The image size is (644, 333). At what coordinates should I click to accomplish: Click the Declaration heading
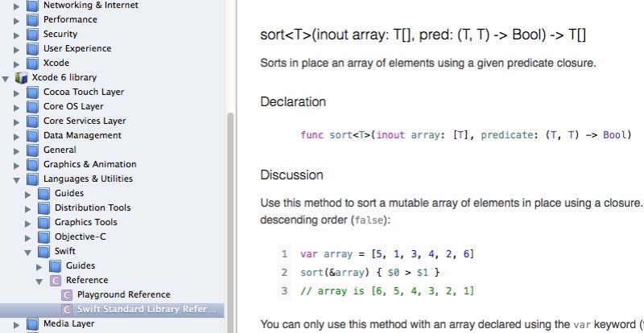[293, 101]
